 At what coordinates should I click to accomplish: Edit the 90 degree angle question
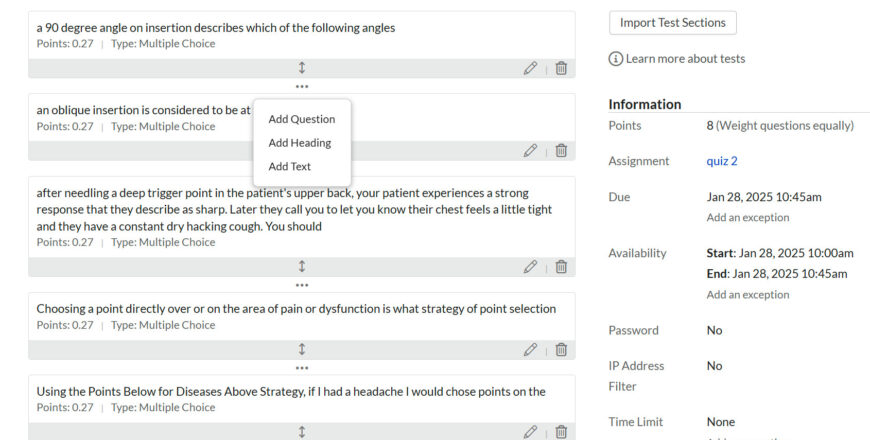click(530, 68)
